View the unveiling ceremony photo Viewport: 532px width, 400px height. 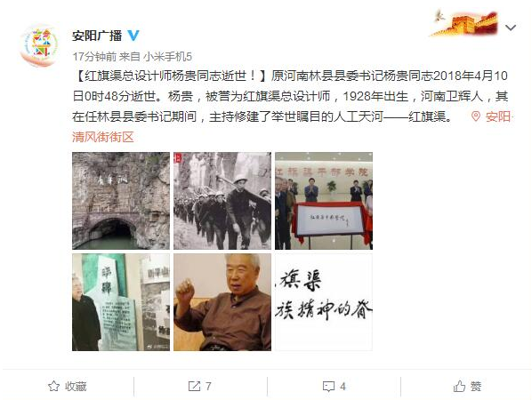(324, 201)
